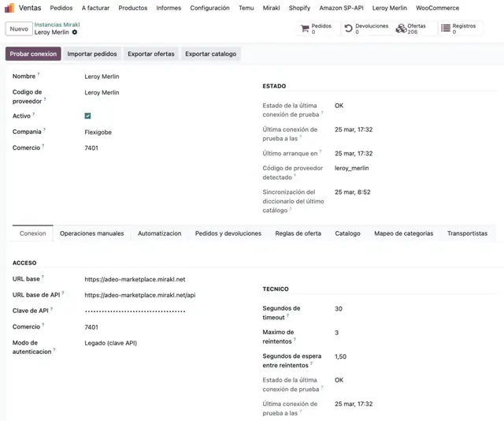Click the Ventas app title
Viewport: 504px width, 421px height.
coord(30,8)
